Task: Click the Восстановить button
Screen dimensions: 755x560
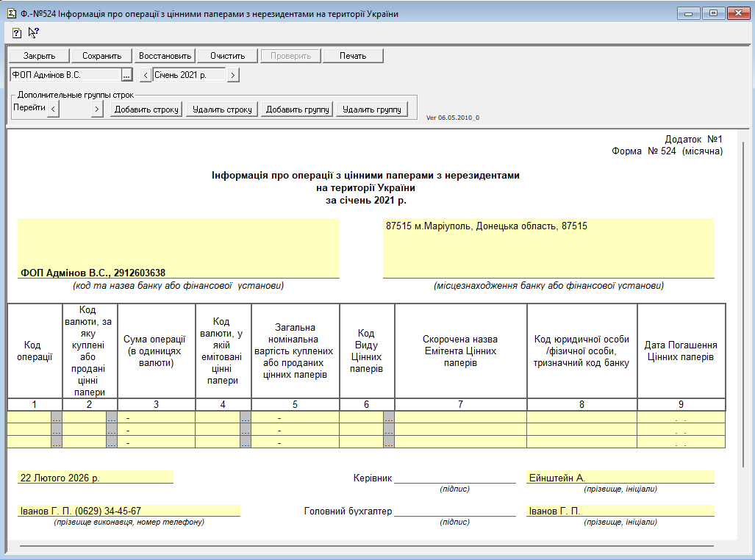Action: click(165, 56)
